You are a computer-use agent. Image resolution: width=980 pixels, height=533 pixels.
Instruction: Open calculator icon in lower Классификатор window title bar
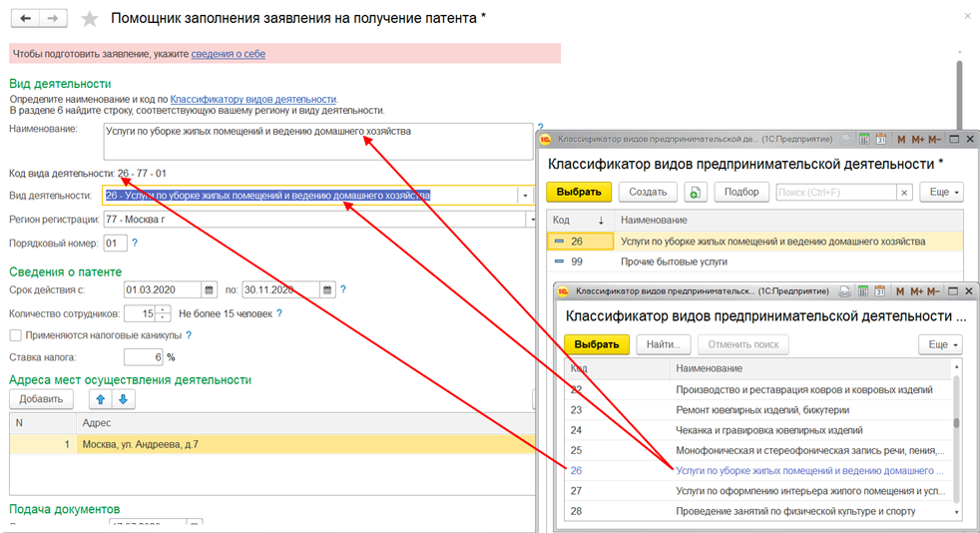pos(863,291)
